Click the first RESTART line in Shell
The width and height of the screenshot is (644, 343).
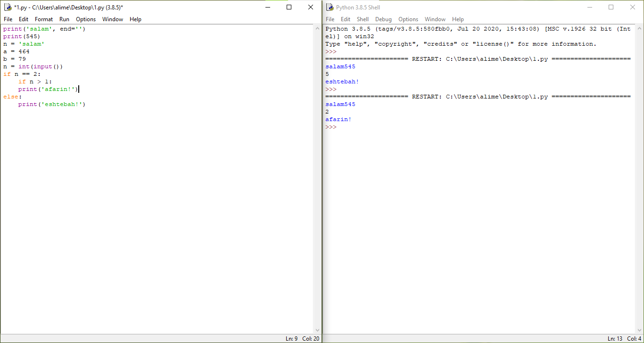[478, 59]
